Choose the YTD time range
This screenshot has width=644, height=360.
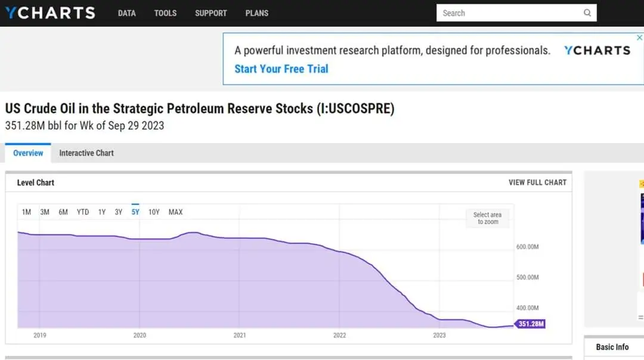(83, 212)
